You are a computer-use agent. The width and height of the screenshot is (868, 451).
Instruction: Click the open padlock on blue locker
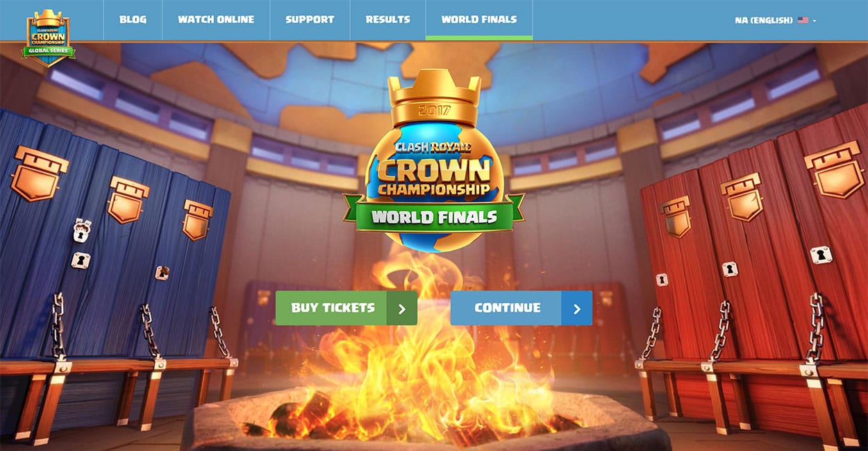[83, 230]
